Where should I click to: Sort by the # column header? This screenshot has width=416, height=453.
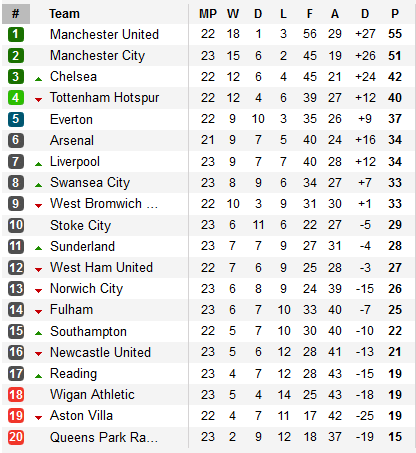click(x=16, y=14)
